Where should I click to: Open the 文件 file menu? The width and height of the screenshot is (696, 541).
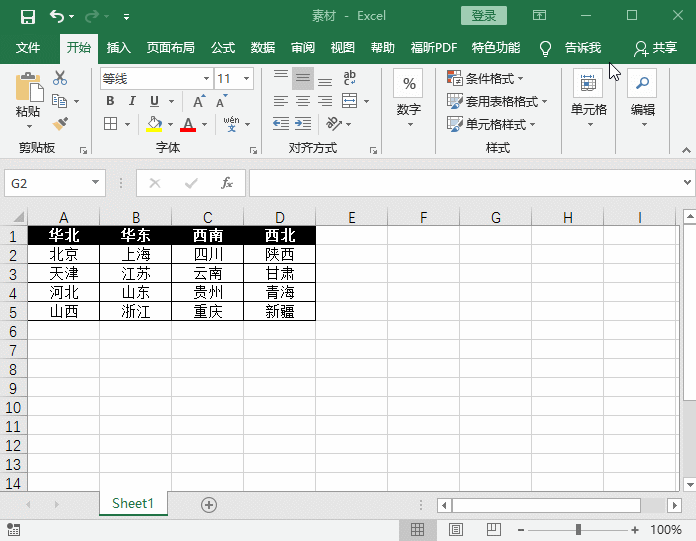point(28,47)
